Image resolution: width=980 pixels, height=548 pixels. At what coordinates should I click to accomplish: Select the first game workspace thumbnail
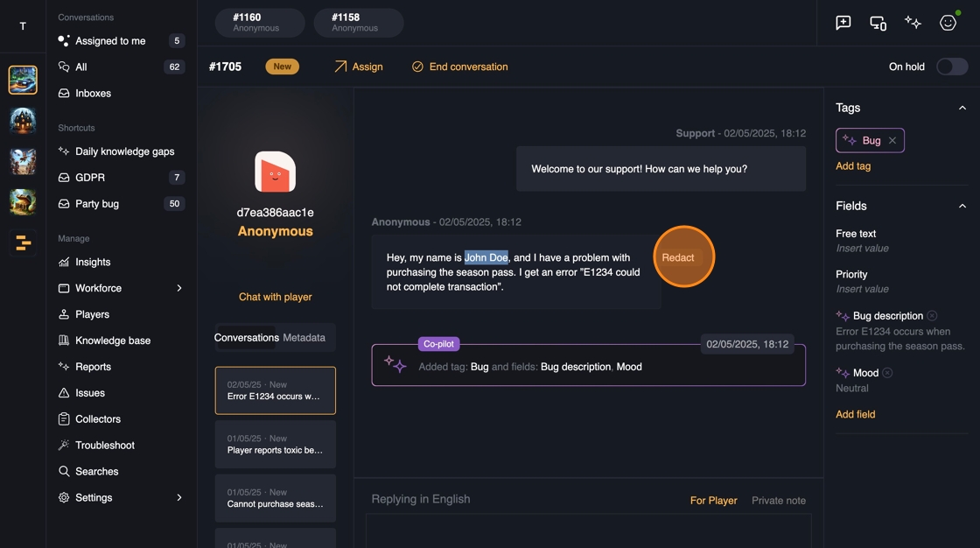[x=23, y=80]
